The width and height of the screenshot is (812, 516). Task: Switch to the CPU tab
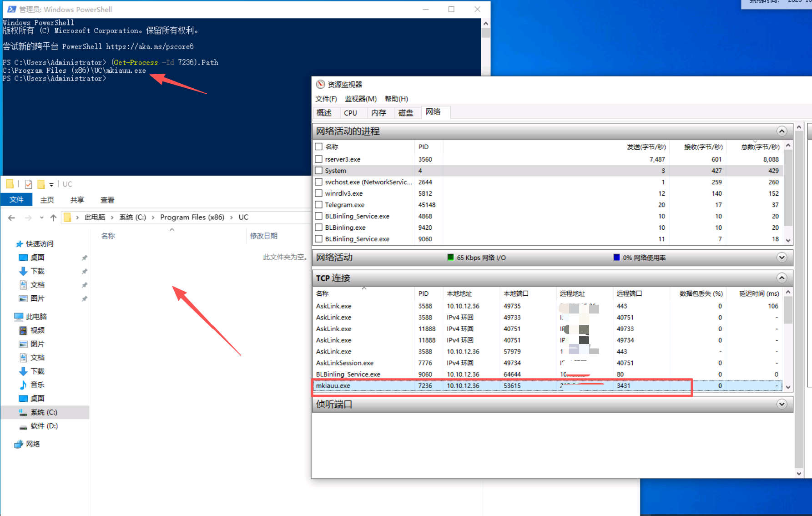click(x=350, y=113)
